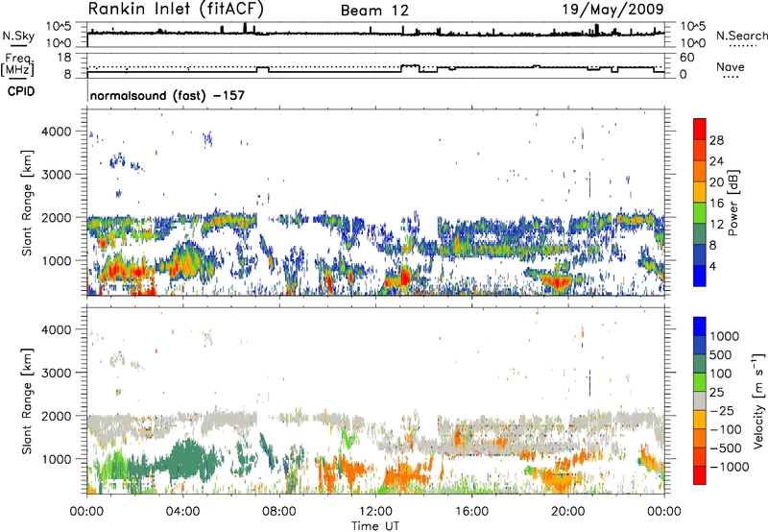The image size is (768, 532).
Task: Click the '16:00' time tick label
Action: click(x=471, y=512)
